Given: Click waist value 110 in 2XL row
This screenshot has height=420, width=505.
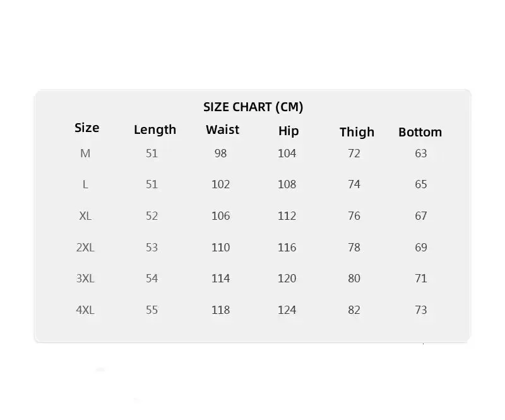Looking at the screenshot, I should click(x=220, y=248).
